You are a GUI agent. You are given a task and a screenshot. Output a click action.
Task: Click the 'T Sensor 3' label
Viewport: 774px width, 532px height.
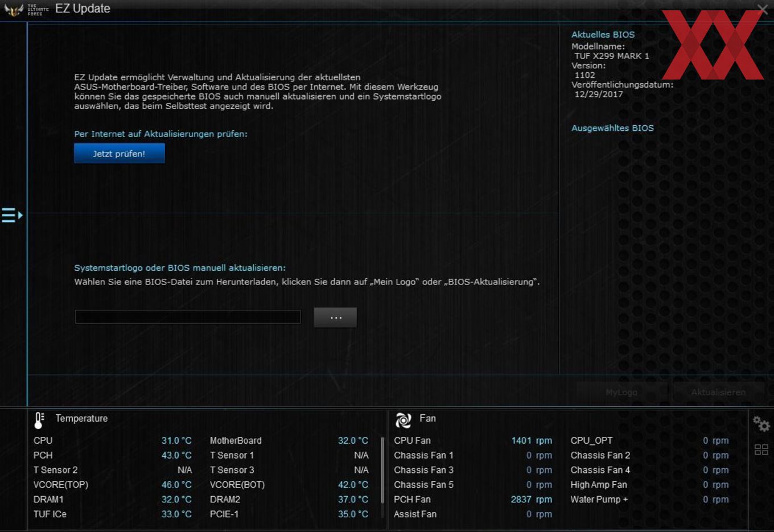tap(232, 470)
